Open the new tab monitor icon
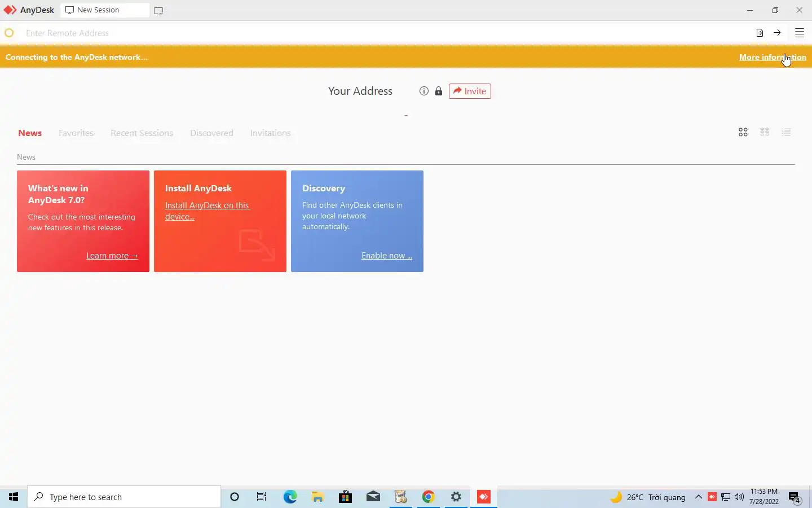This screenshot has height=508, width=812. pos(158,11)
